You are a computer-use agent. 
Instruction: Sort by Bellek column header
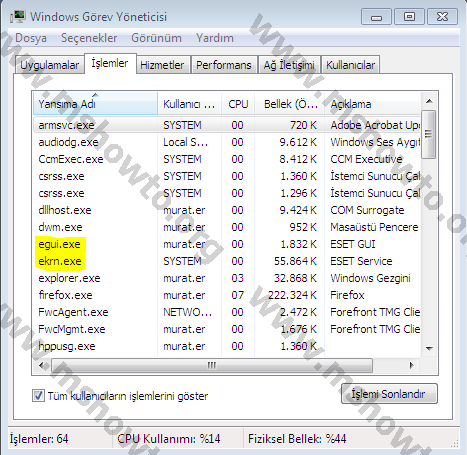(290, 104)
